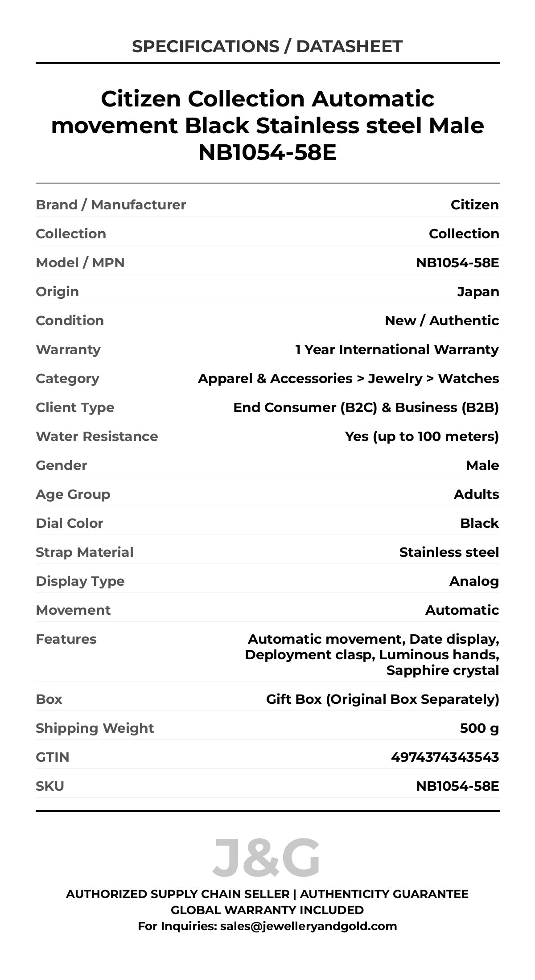Click the Strap Material value Stainless steel

pyautogui.click(x=449, y=552)
